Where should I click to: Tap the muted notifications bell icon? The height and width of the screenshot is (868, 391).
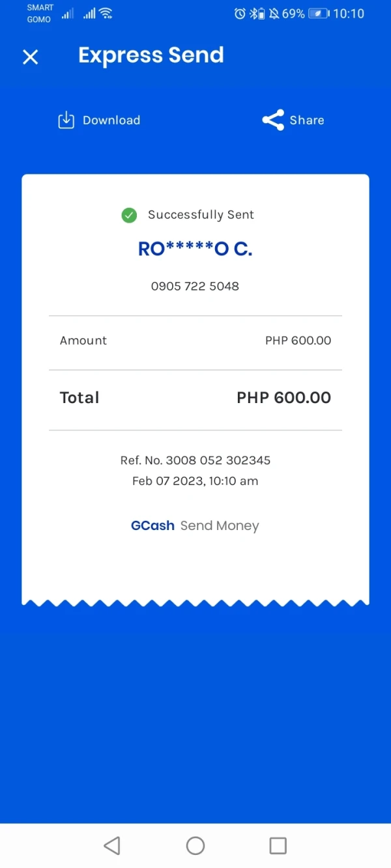(x=274, y=13)
